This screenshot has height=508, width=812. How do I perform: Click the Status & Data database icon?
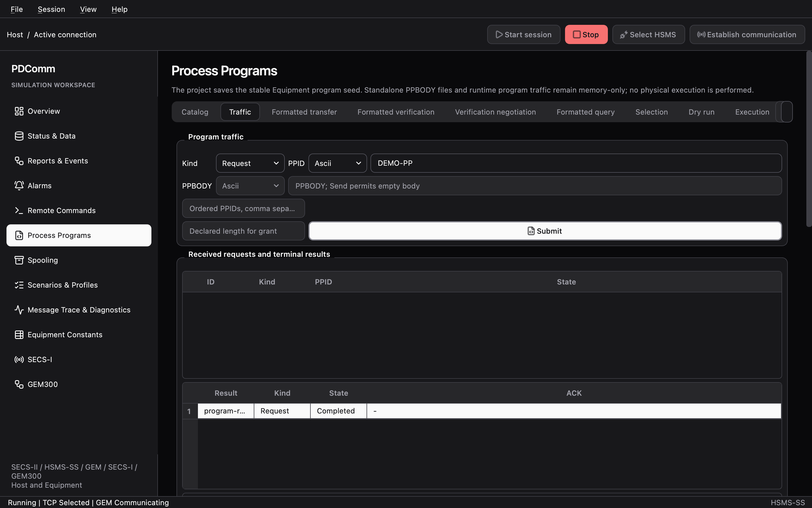[19, 136]
